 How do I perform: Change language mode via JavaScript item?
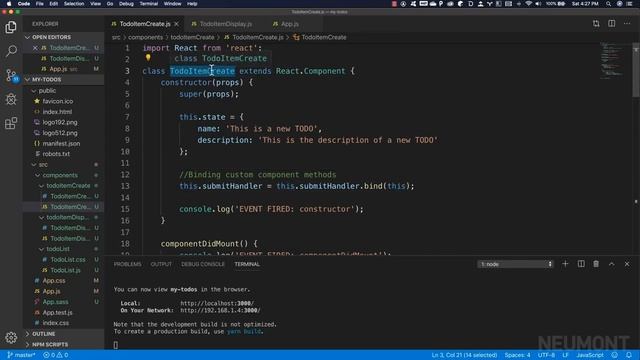click(590, 355)
